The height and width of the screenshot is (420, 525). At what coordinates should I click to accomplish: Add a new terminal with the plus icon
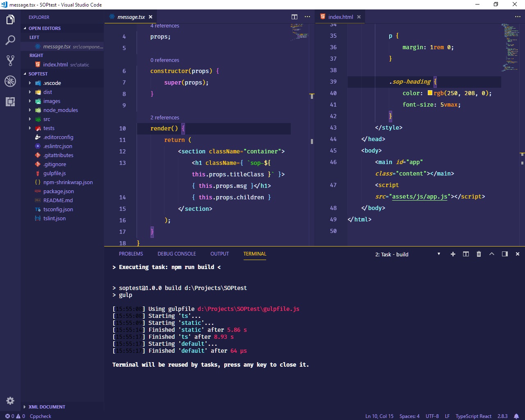(453, 254)
